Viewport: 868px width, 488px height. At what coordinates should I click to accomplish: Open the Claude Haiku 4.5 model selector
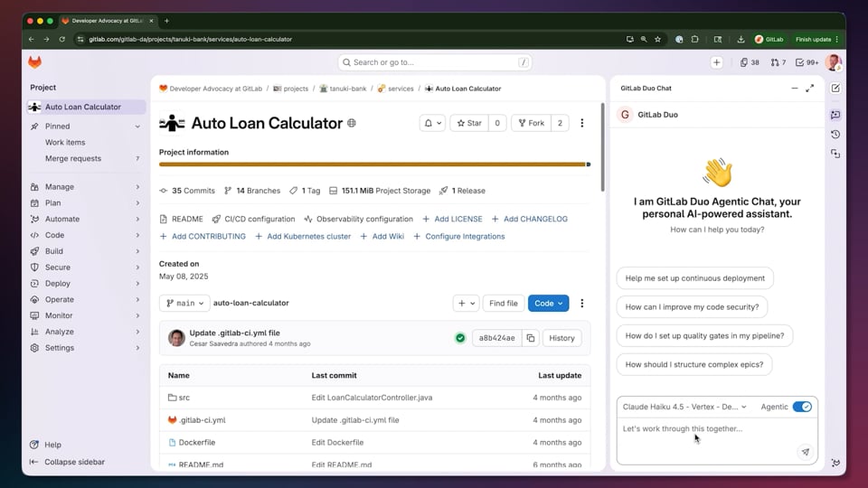point(684,407)
